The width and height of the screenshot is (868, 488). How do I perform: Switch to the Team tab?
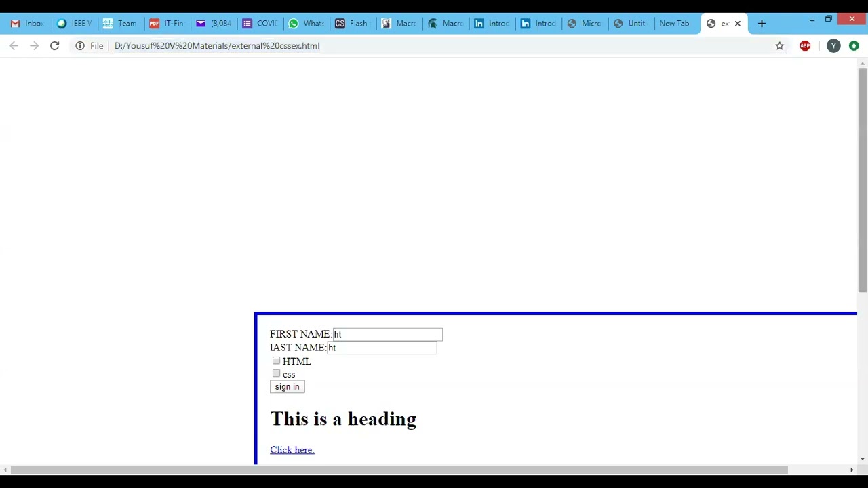point(120,23)
